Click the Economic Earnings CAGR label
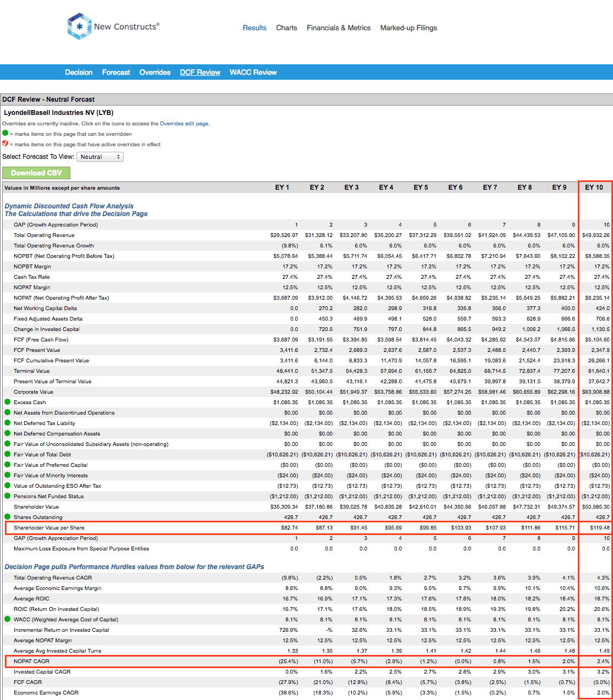 coord(46,692)
